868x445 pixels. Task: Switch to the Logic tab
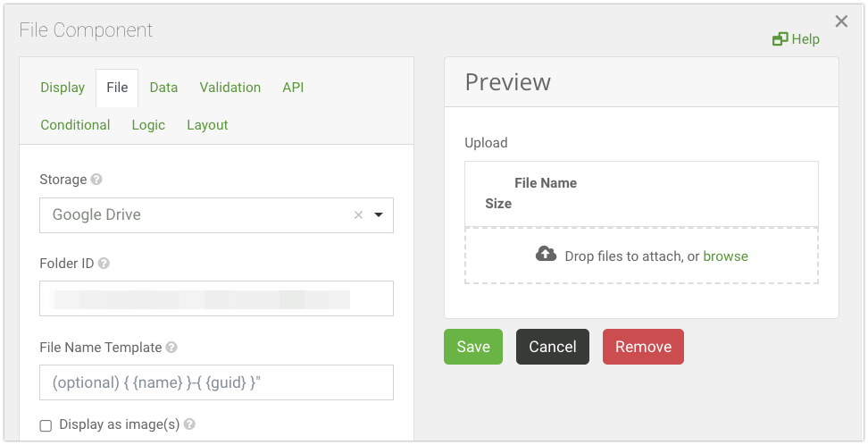tap(148, 125)
